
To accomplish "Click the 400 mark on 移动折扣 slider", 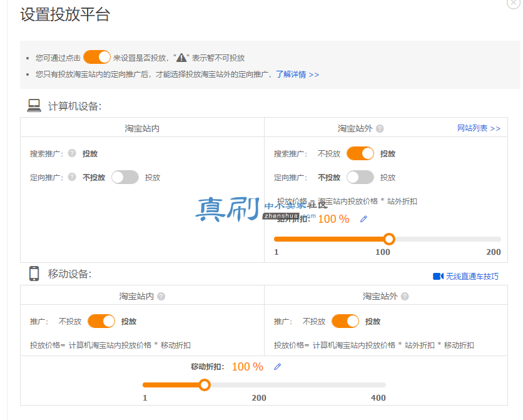I will pos(378,397).
